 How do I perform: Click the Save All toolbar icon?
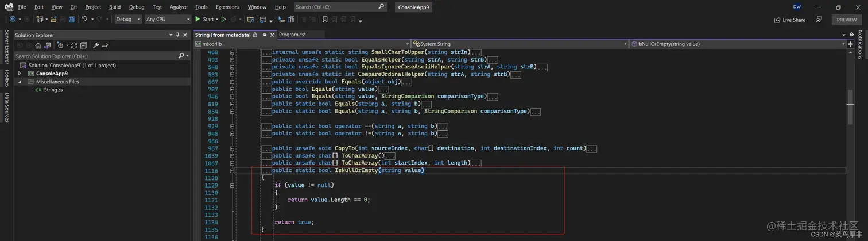point(72,19)
